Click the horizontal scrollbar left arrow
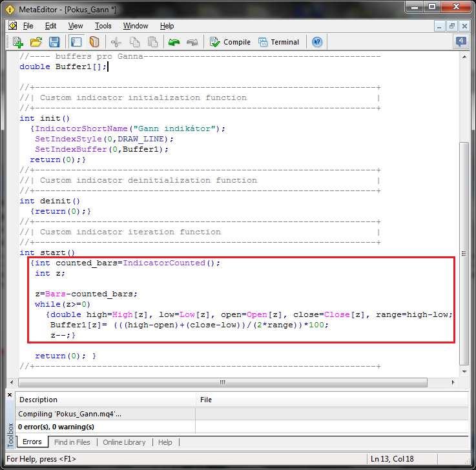476x470 pixels. pos(12,382)
